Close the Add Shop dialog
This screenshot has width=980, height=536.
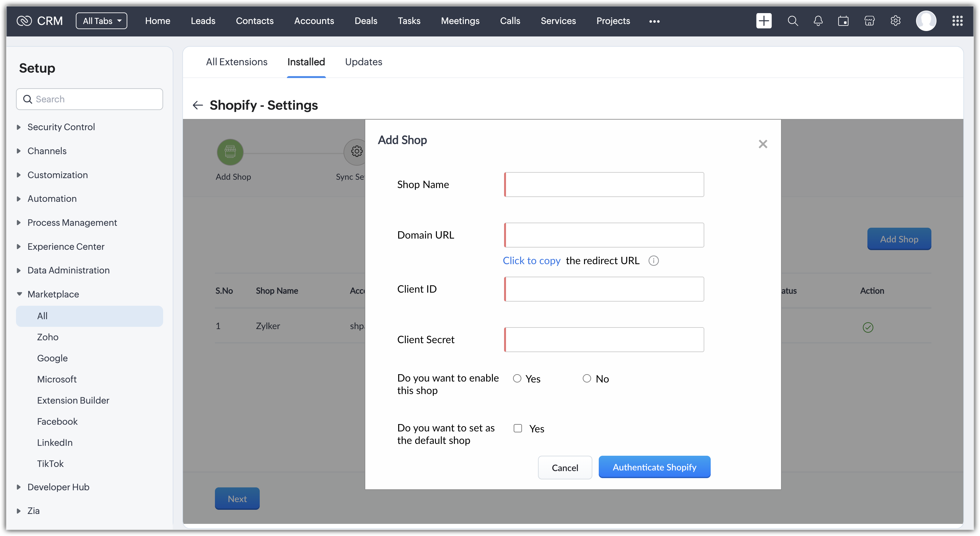tap(763, 144)
